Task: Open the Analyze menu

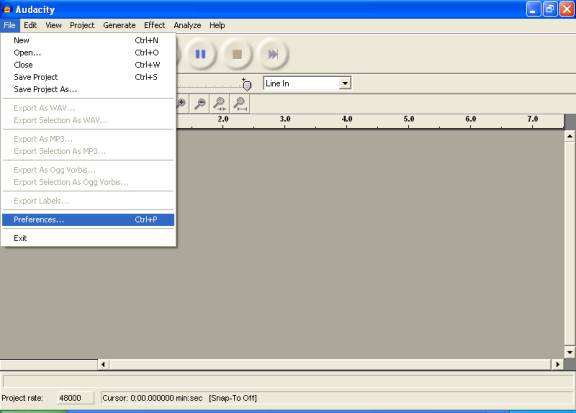Action: [x=187, y=25]
